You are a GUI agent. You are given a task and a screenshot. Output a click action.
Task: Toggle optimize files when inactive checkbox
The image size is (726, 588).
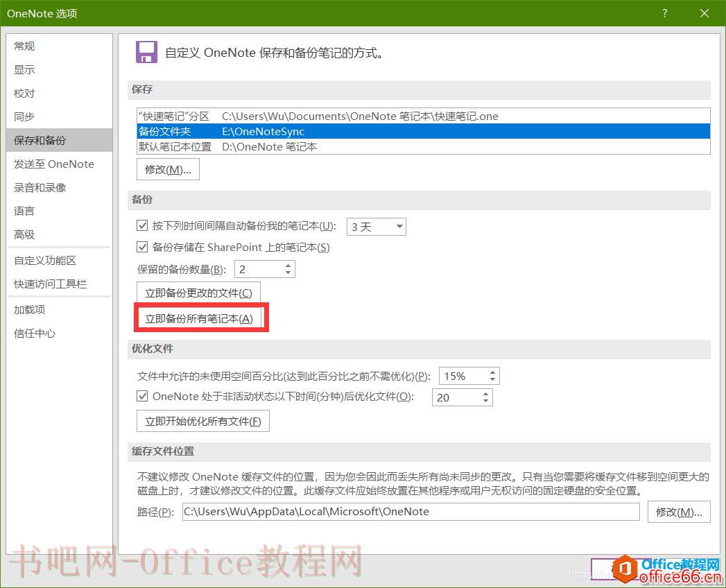(x=142, y=397)
